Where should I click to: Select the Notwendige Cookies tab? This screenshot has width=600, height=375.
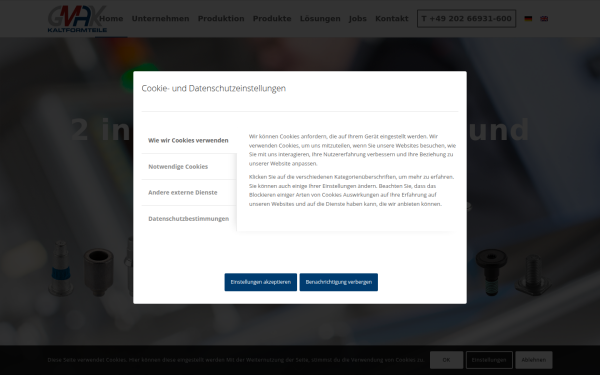pyautogui.click(x=189, y=166)
